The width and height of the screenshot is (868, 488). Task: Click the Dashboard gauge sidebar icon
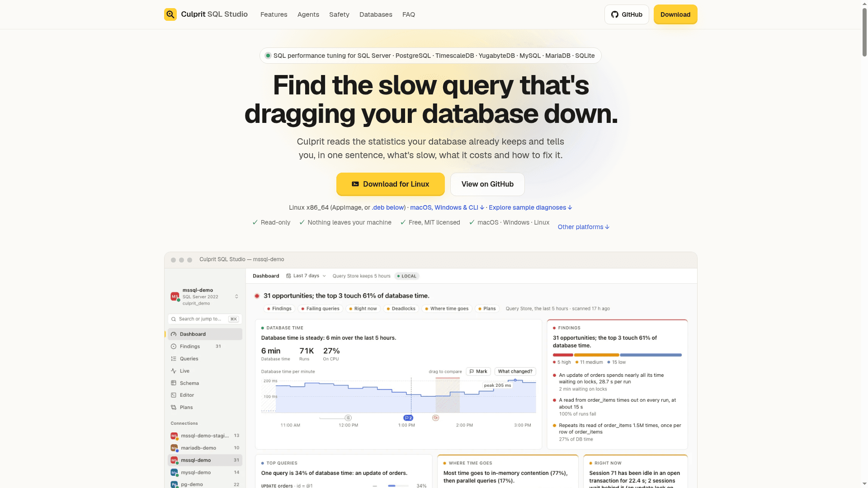coord(174,334)
